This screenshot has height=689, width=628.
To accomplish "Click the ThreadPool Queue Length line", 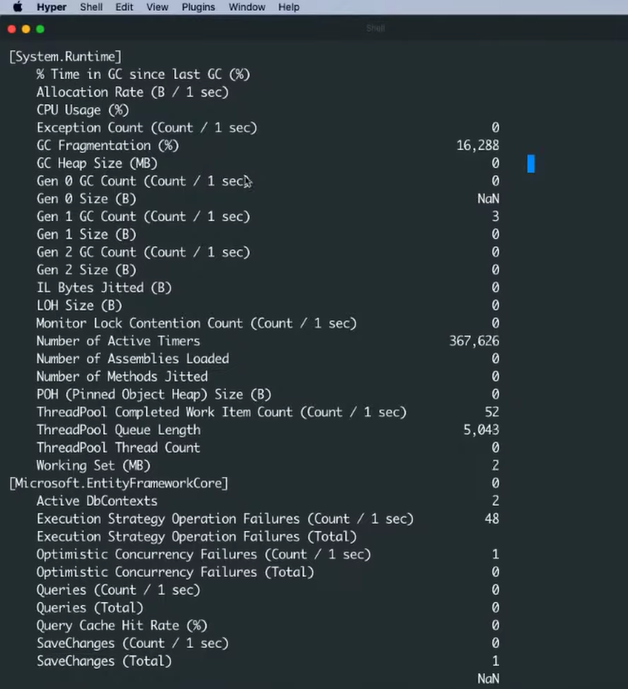I will click(x=118, y=430).
